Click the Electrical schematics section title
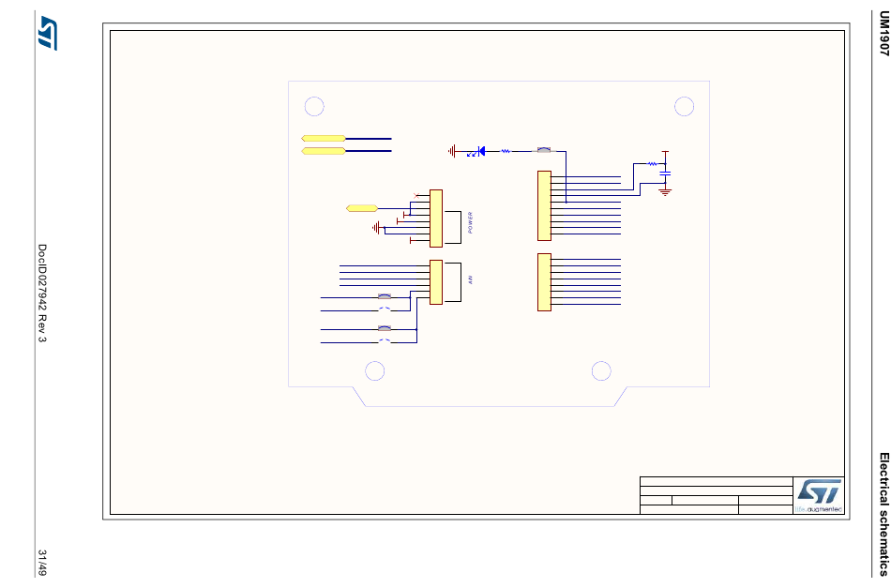This screenshot has height=588, width=891. pos(883,514)
